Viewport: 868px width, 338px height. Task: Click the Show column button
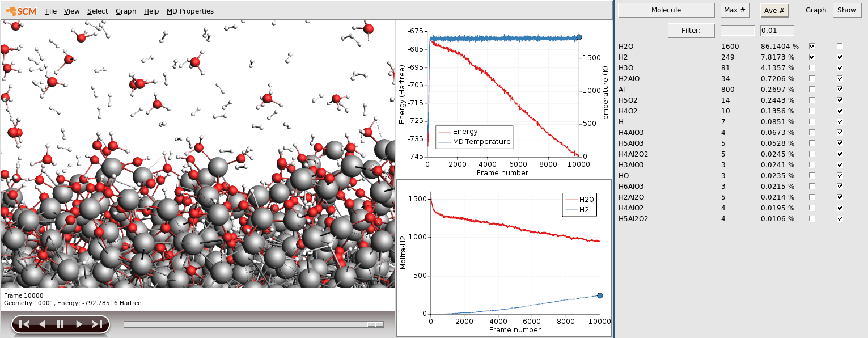point(846,10)
